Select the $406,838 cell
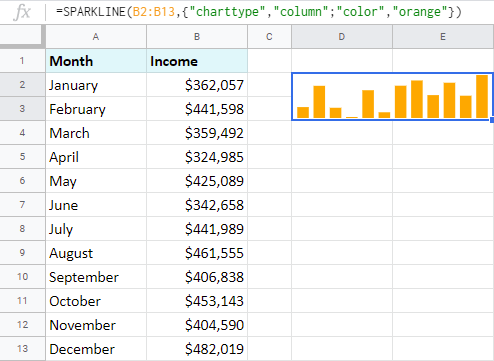Image resolution: width=494 pixels, height=361 pixels. [x=197, y=277]
